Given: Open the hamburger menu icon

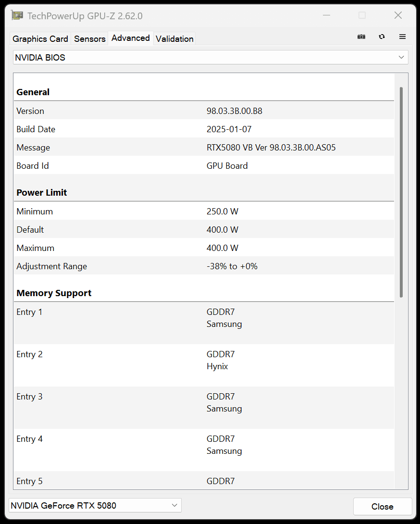Looking at the screenshot, I should (x=402, y=37).
